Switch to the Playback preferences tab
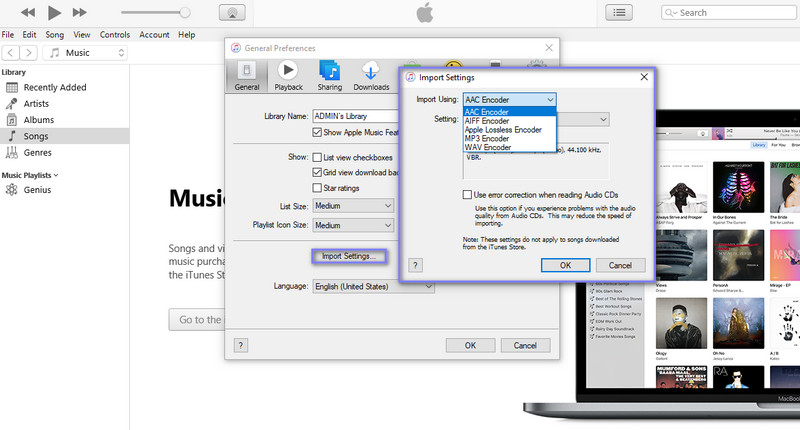Image resolution: width=800 pixels, height=430 pixels. 288,76
